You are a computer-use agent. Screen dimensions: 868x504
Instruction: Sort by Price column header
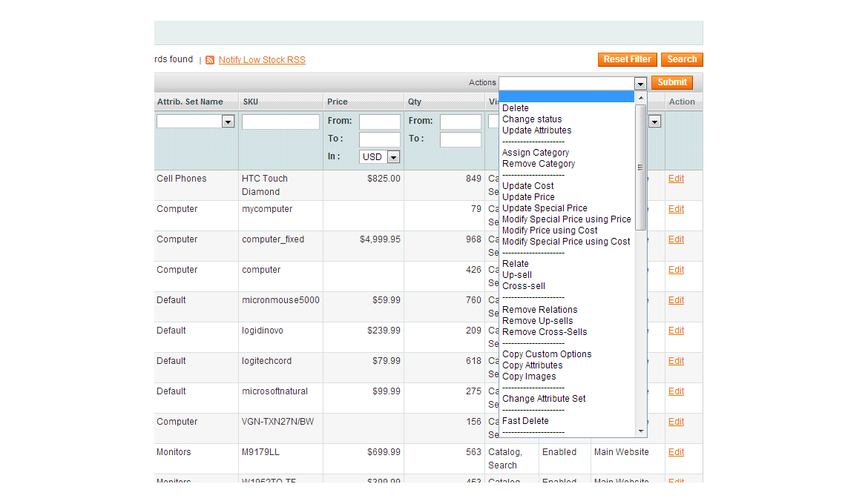pos(337,102)
